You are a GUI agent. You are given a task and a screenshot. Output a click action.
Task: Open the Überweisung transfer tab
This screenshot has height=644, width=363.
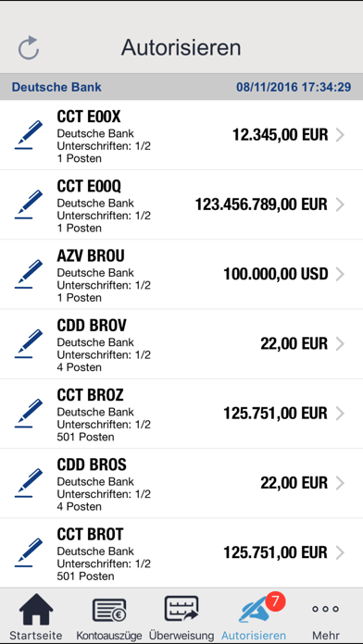coord(181,616)
